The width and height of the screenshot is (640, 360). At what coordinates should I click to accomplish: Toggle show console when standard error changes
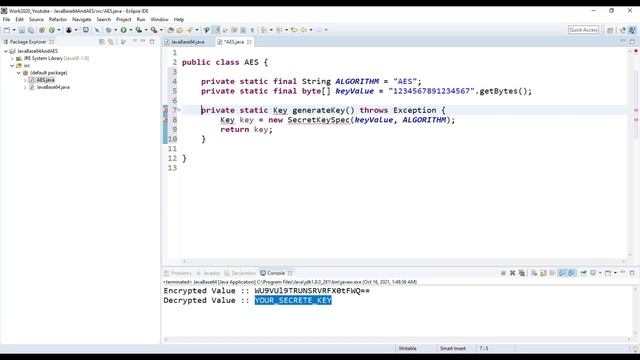tap(572, 273)
